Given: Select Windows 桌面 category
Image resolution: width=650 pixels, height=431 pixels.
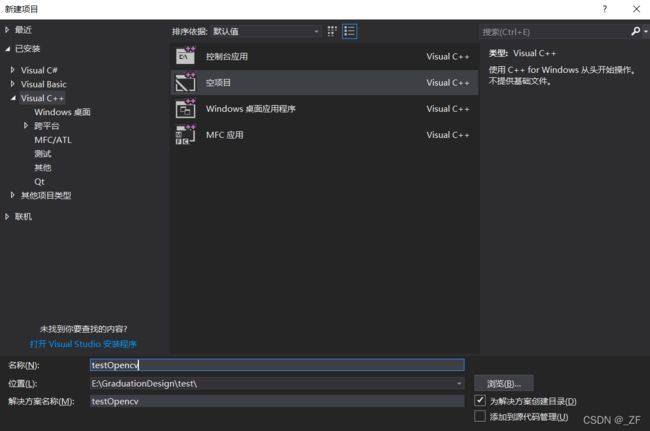Looking at the screenshot, I should [62, 112].
